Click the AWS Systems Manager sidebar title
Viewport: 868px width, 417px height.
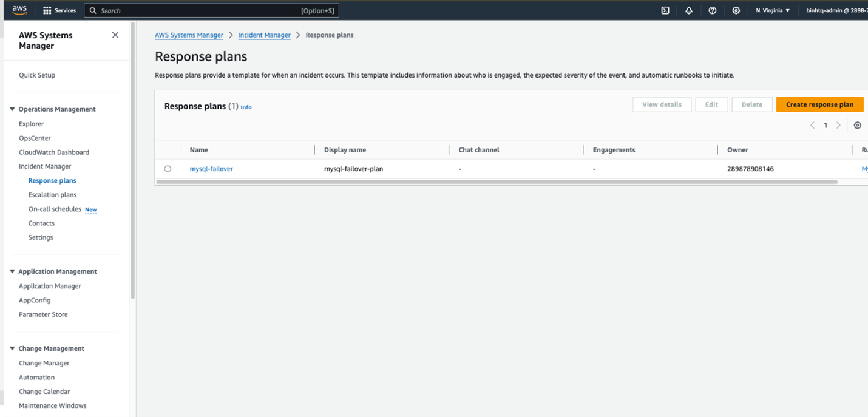[46, 41]
